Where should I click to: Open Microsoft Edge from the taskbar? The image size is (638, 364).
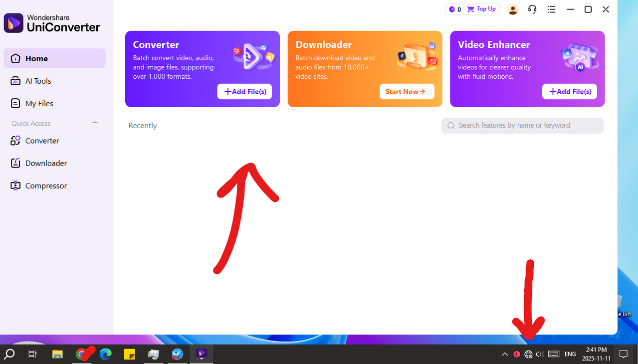105,354
